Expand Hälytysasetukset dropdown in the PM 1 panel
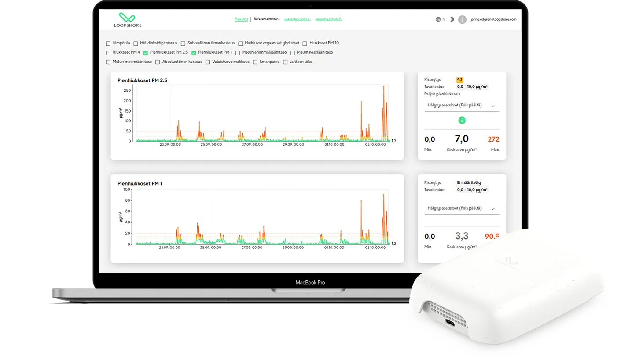621x364 pixels. 462,208
